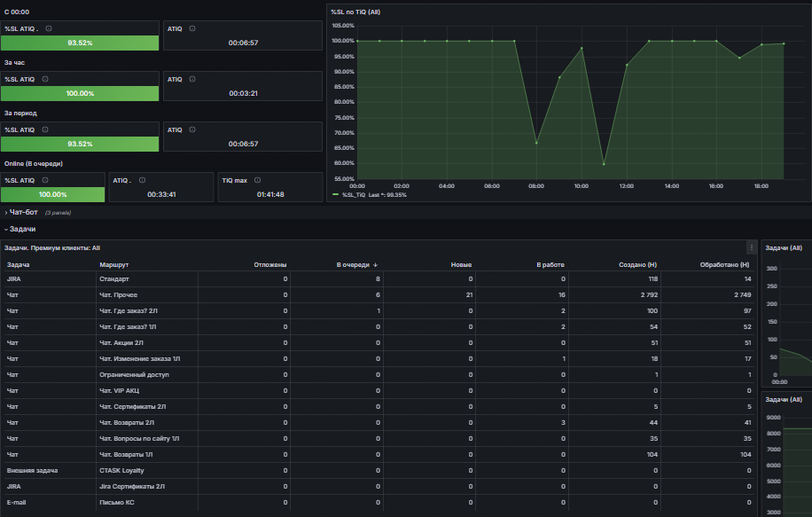Viewport: 812px width, 517px height.
Task: Click info icon of ATIQ 00:03:21 panel
Action: [192, 79]
